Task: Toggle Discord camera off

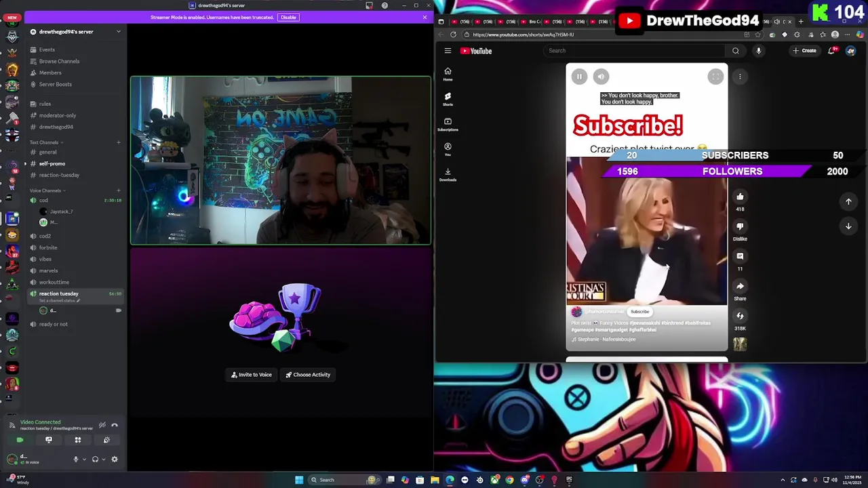Action: point(20,440)
